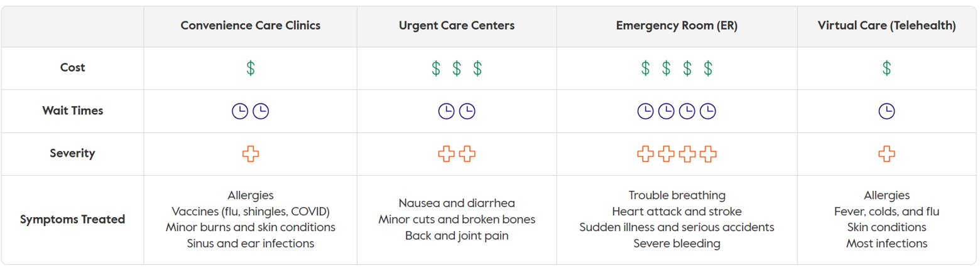Click the first clock under Convenience Care Clinics
The width and height of the screenshot is (980, 268).
[x=240, y=111]
